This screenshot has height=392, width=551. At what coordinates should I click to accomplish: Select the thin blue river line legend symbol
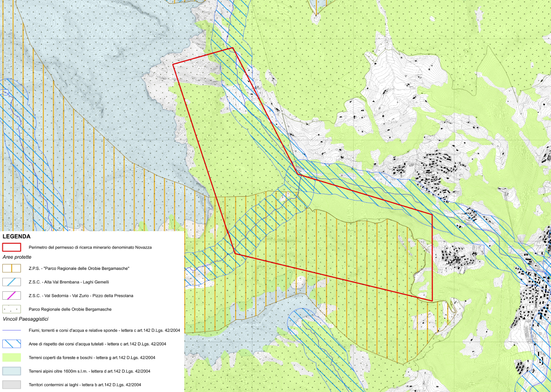12,330
